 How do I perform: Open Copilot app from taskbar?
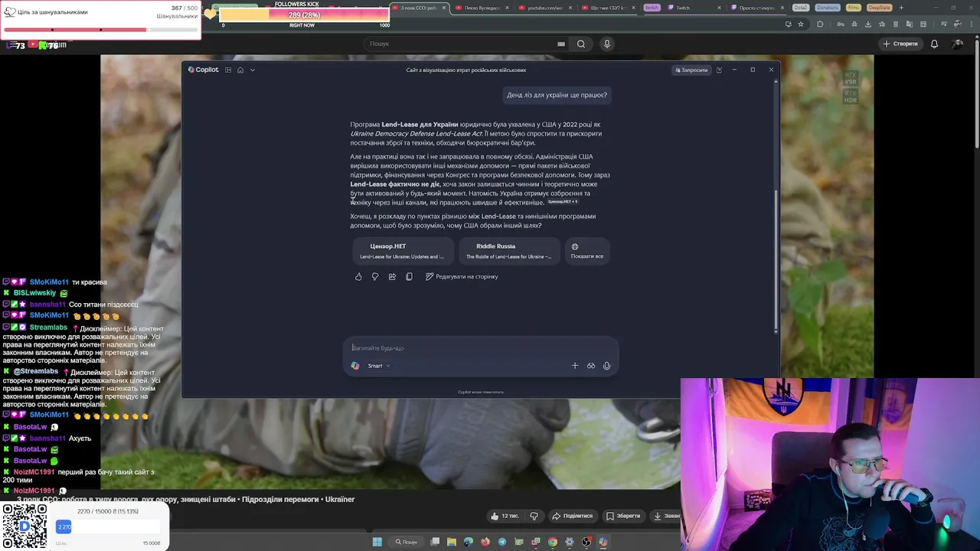pyautogui.click(x=603, y=542)
